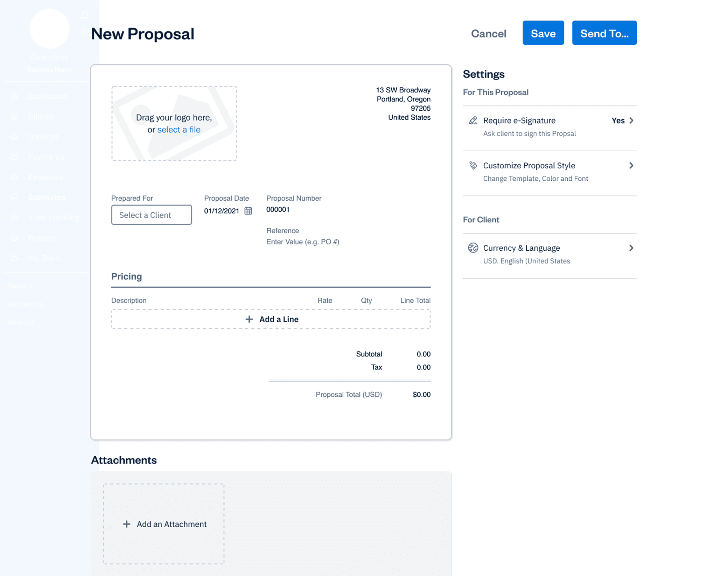Click the Send To... button

point(604,33)
